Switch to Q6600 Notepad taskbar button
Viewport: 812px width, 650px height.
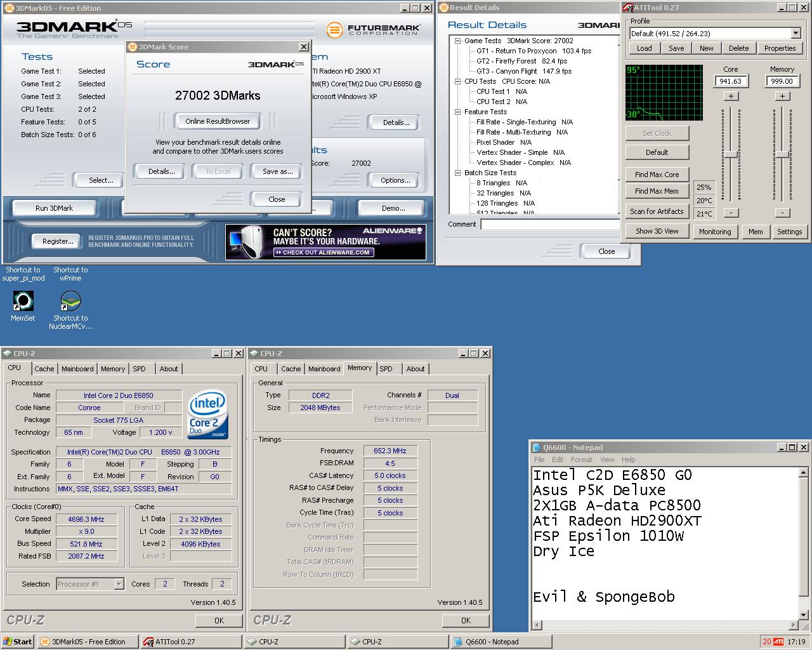point(500,642)
